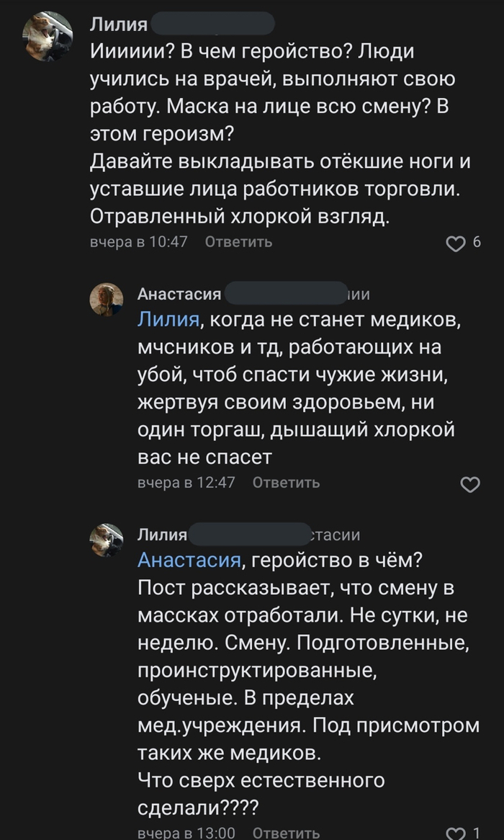The image size is (504, 840).
Task: Tap the heart on Анастасия's reply
Action: (469, 485)
